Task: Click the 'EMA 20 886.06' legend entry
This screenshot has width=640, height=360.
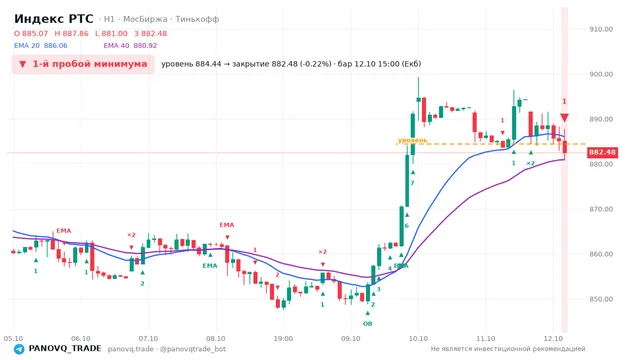Action: (x=40, y=46)
